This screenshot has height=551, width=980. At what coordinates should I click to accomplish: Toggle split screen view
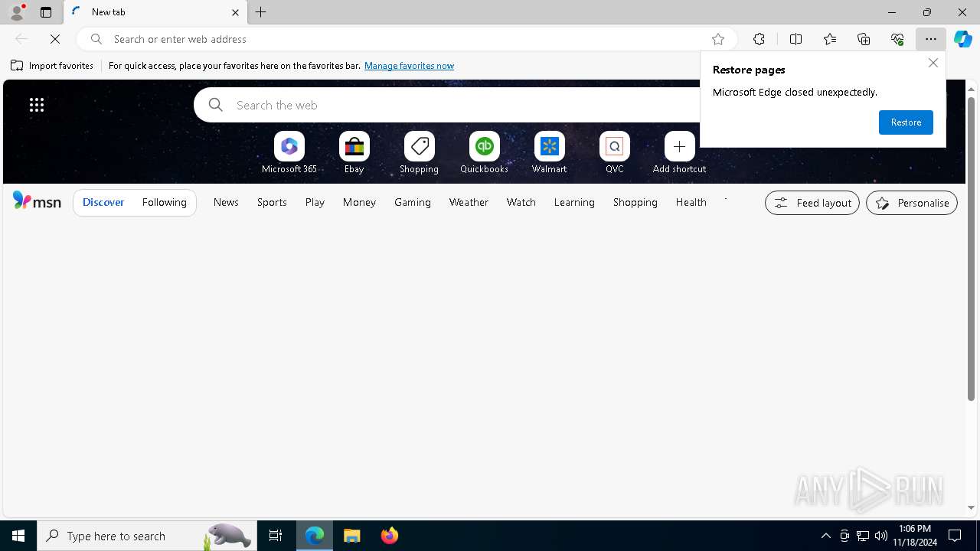click(x=796, y=39)
